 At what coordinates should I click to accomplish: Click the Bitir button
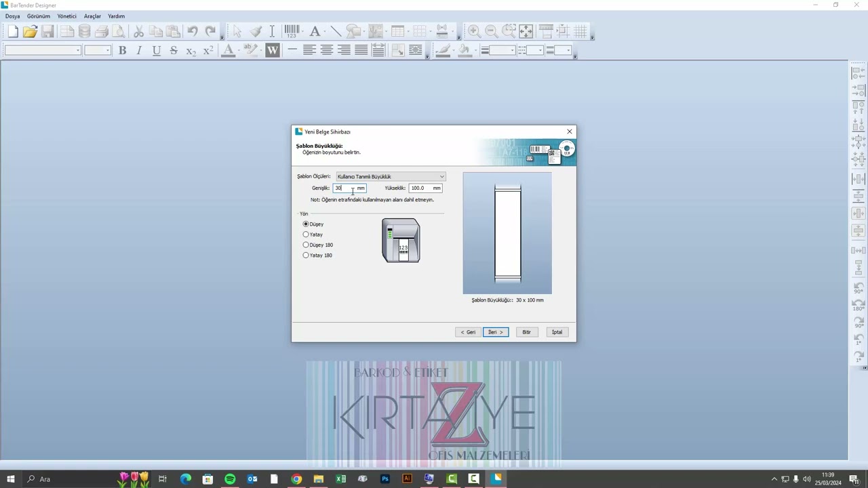(526, 332)
